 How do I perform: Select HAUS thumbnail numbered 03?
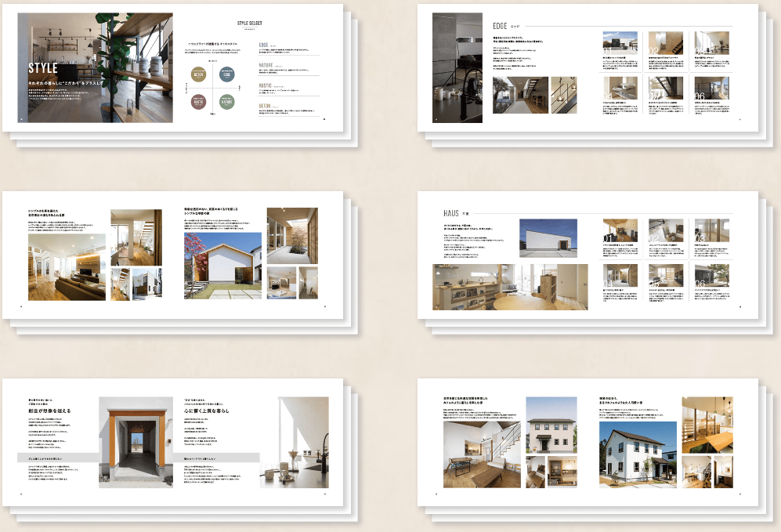coord(710,230)
